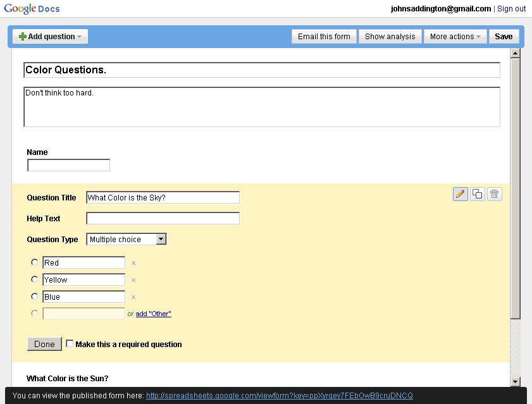Open the More actions menu
This screenshot has width=532, height=404.
click(455, 36)
